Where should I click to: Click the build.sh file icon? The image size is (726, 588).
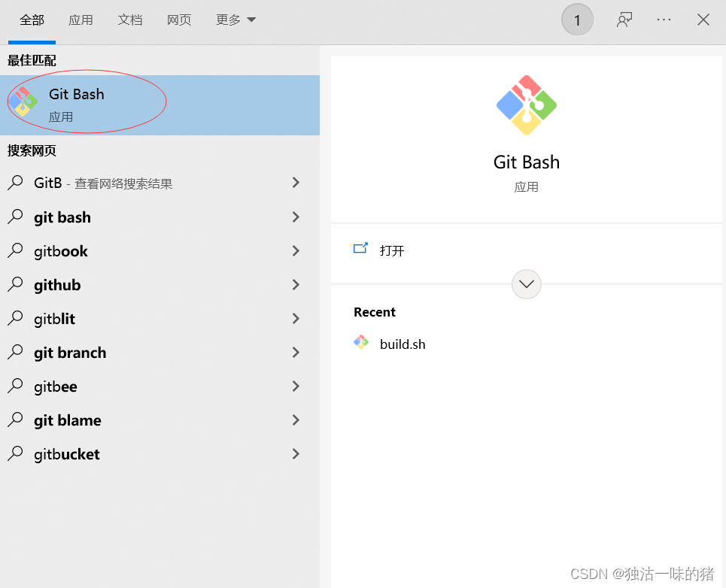(x=361, y=342)
